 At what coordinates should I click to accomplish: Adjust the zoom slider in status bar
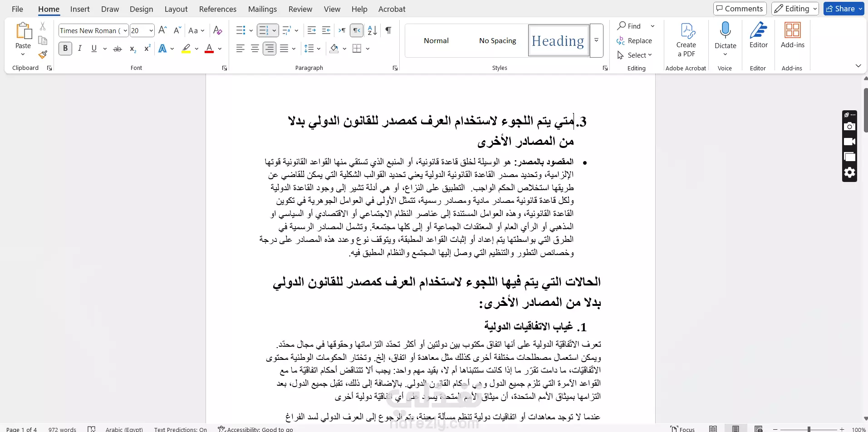click(809, 429)
